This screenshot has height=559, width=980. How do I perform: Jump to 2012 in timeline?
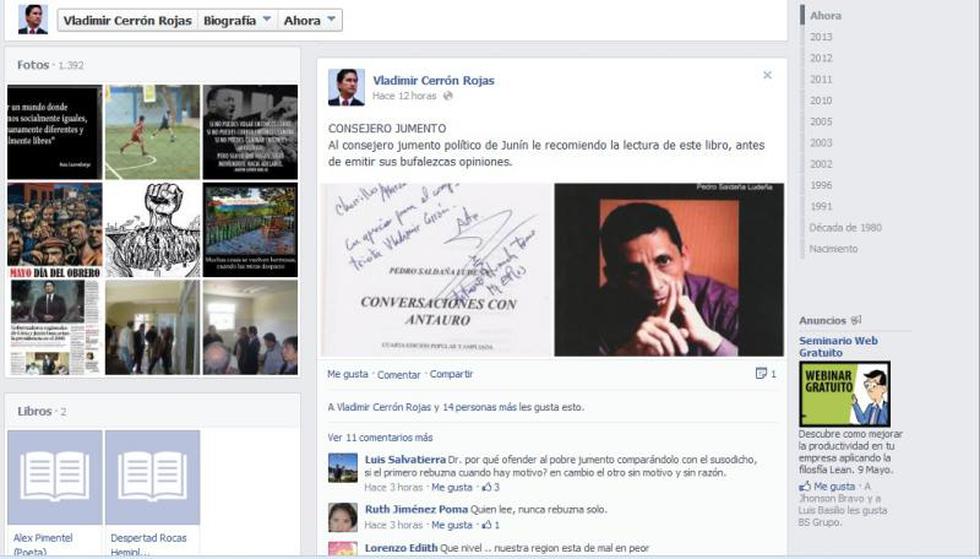[x=821, y=58]
